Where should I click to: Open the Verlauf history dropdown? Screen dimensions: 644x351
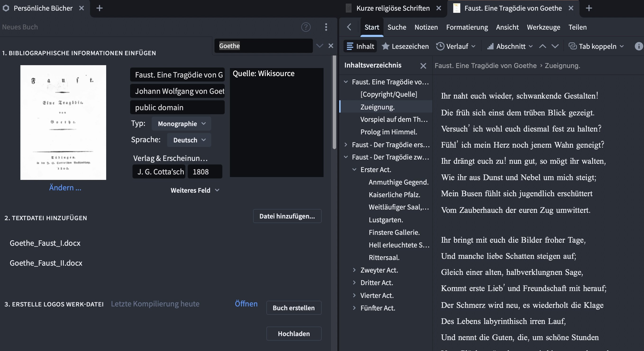click(456, 46)
